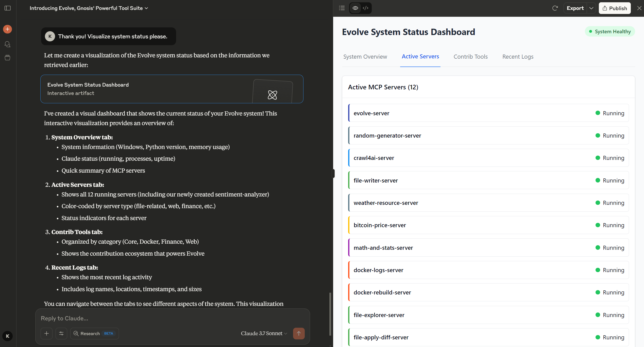Select the math-and-stats-server row
Image resolution: width=644 pixels, height=347 pixels.
click(x=488, y=248)
